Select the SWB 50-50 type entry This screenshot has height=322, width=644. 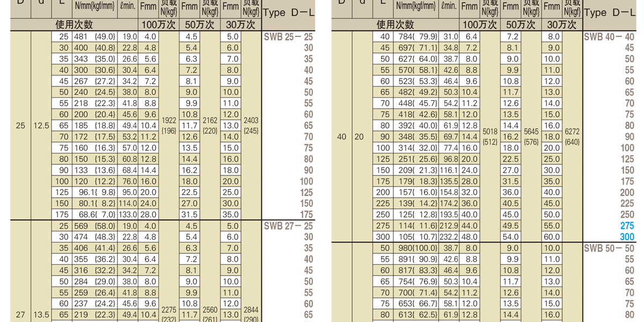(x=609, y=248)
